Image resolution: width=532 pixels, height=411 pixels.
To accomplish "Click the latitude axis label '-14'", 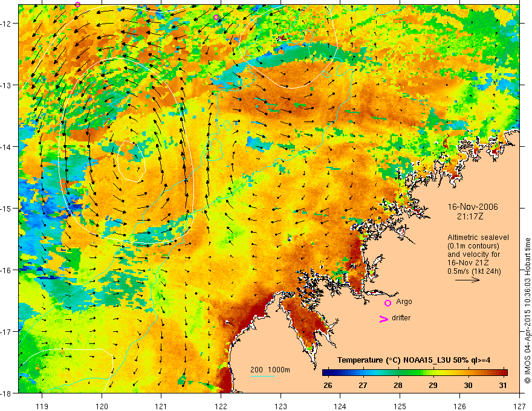I will (6, 146).
